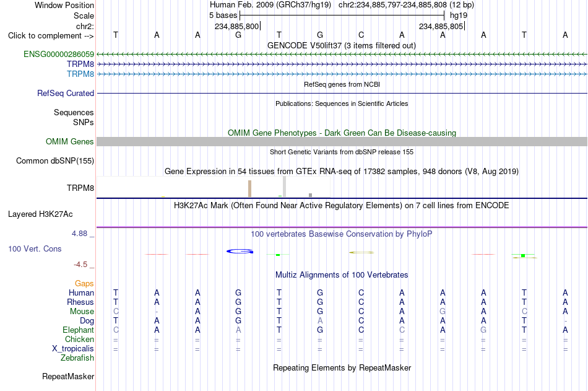Screen dimensions: 588x391
Task: Click the RefSeq Curated intron line
Action: (x=342, y=93)
